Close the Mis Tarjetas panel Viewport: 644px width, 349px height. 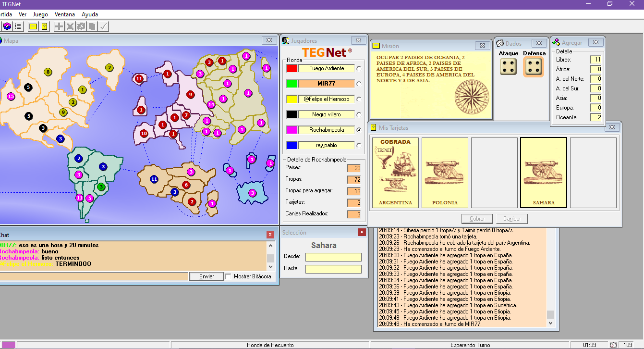(612, 127)
